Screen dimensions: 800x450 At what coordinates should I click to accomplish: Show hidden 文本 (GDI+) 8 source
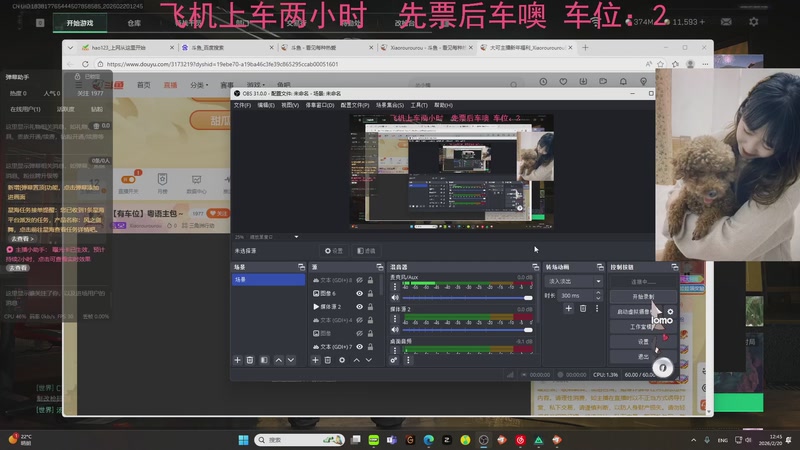point(360,280)
